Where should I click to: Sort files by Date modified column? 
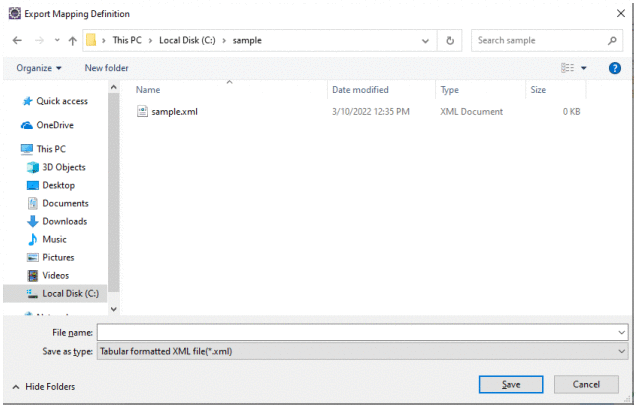360,90
